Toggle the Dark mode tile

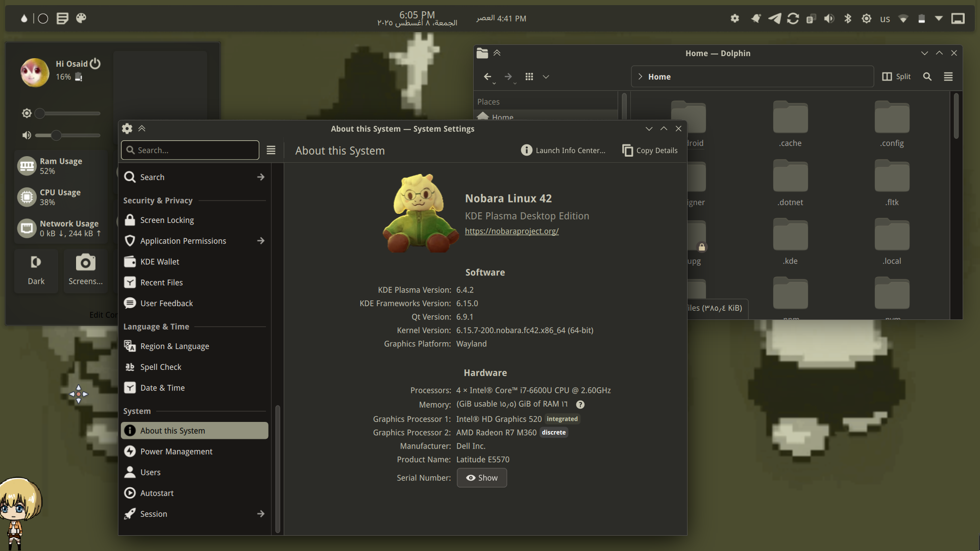coord(36,271)
